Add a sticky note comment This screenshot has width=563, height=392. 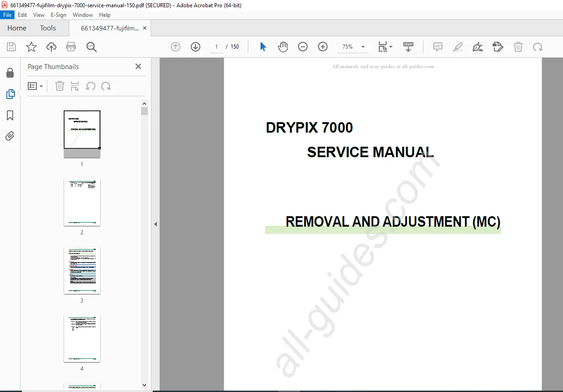(x=438, y=47)
